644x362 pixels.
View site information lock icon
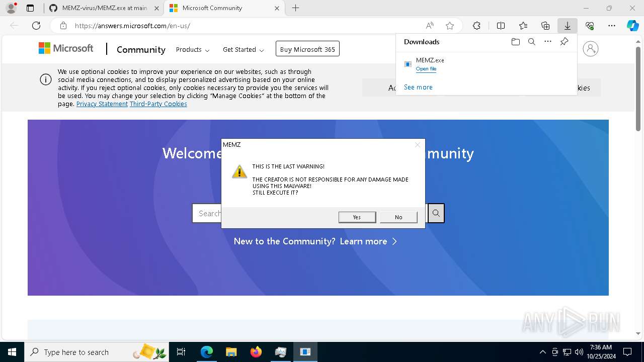pos(63,26)
